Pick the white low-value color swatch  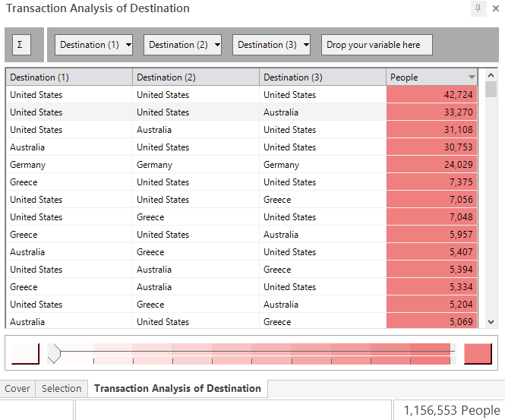[25, 354]
